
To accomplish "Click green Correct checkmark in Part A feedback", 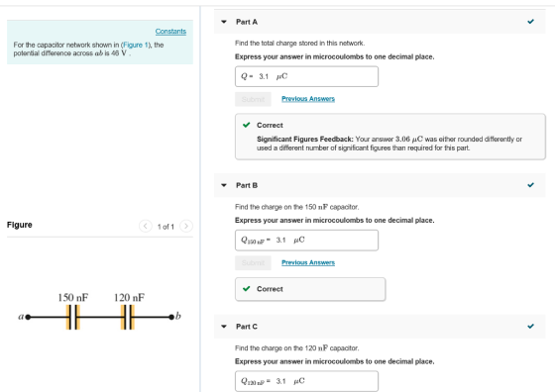I will (x=247, y=125).
